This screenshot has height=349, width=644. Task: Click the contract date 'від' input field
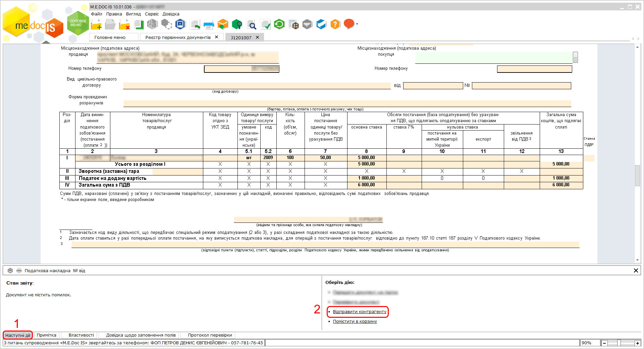point(433,86)
